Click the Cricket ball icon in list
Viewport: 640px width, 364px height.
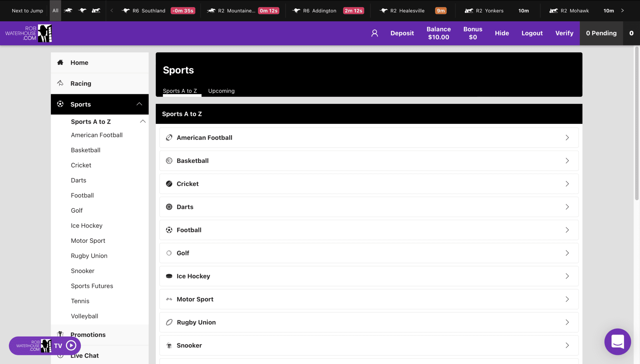(x=169, y=184)
